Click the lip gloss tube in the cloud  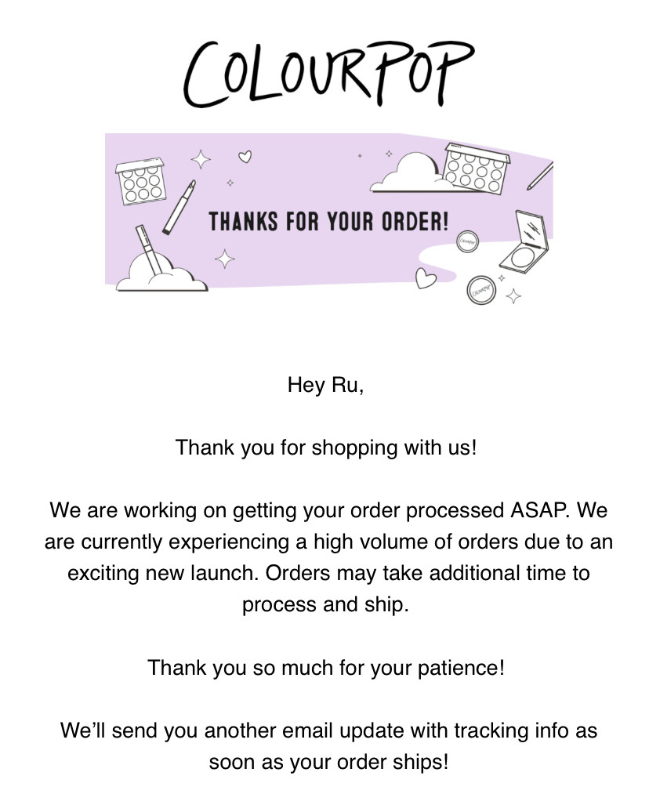pyautogui.click(x=149, y=249)
